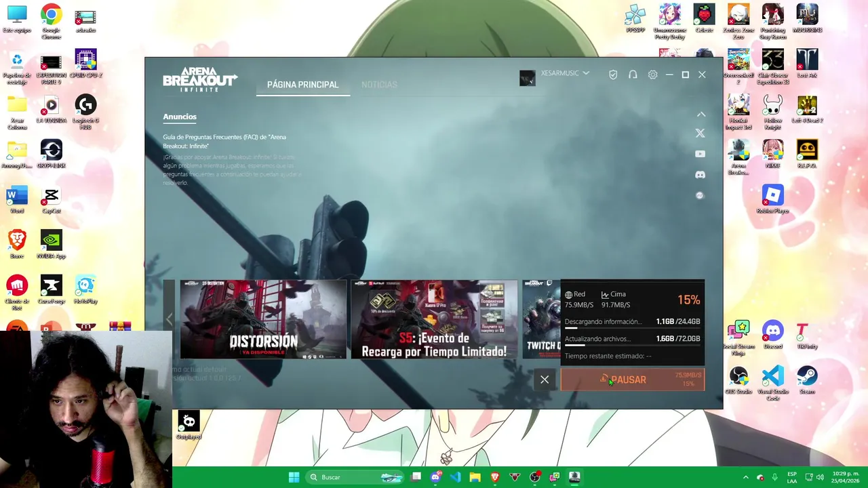The image size is (868, 488).
Task: Open the Guía de Preguntas Frecuentes announcement
Action: point(224,141)
